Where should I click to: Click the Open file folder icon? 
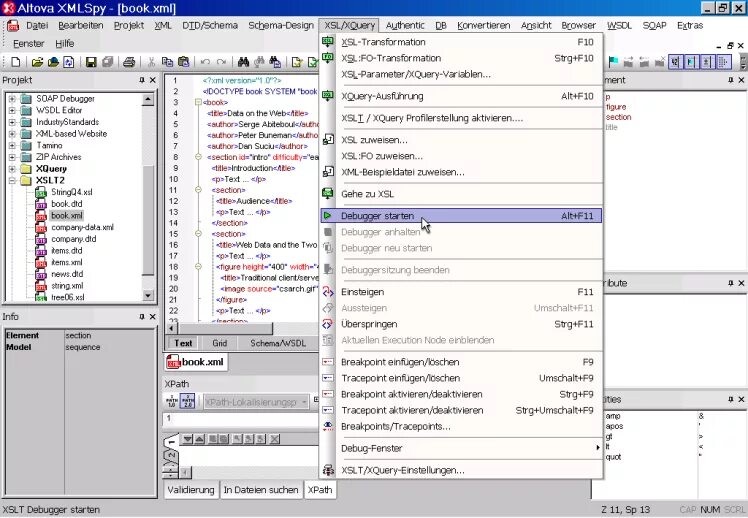(x=37, y=62)
